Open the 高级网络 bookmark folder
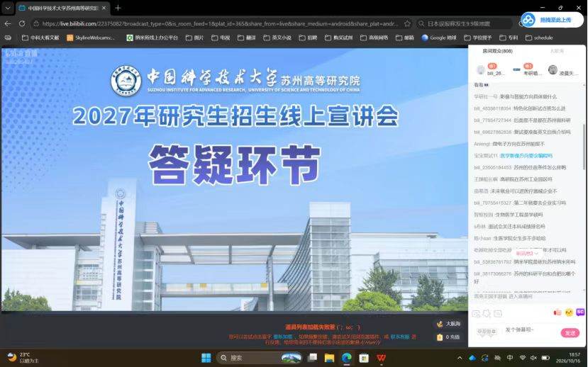588x367 pixels. (375, 38)
